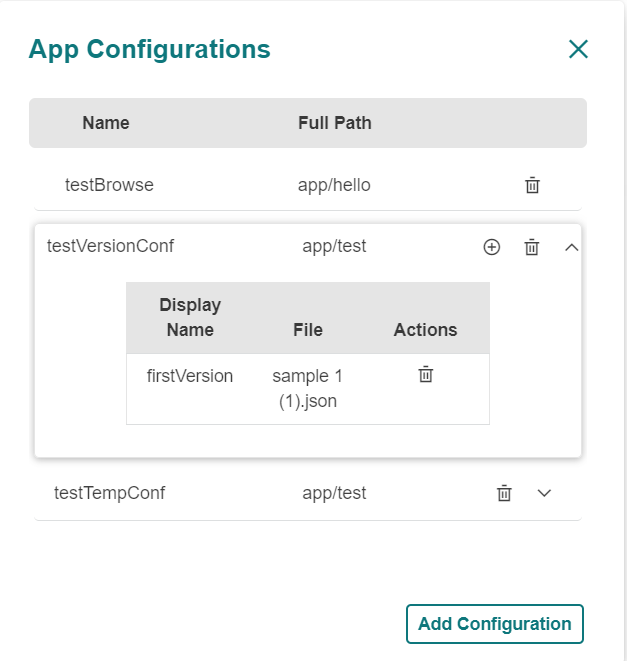Viewport: 627px width, 661px height.
Task: Delete the testBrowse configuration
Action: pyautogui.click(x=533, y=185)
